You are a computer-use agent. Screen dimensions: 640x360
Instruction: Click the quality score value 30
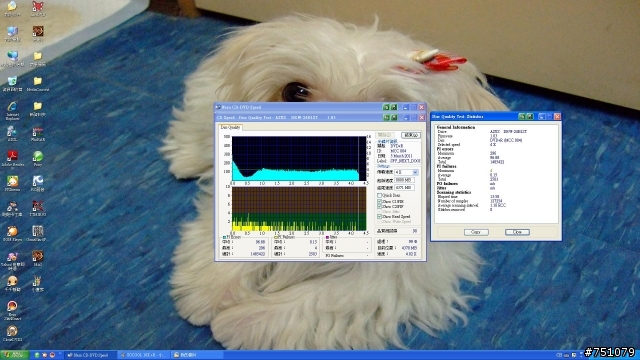pyautogui.click(x=415, y=231)
